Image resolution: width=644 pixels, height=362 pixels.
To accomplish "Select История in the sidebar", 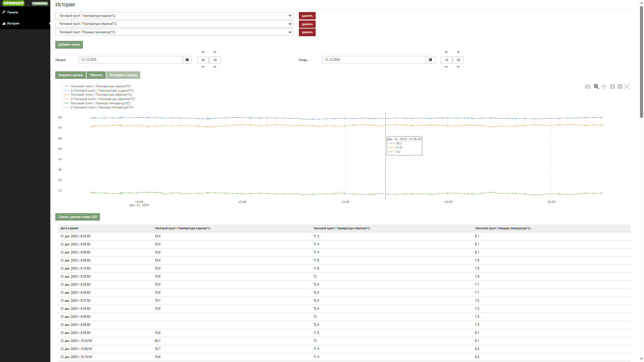I will click(x=13, y=23).
